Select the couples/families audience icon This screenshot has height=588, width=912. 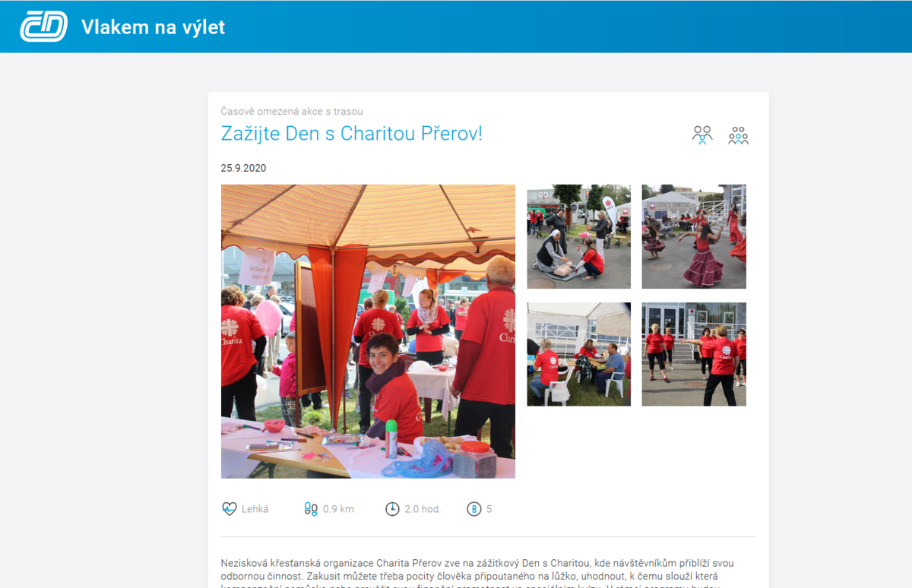(702, 135)
